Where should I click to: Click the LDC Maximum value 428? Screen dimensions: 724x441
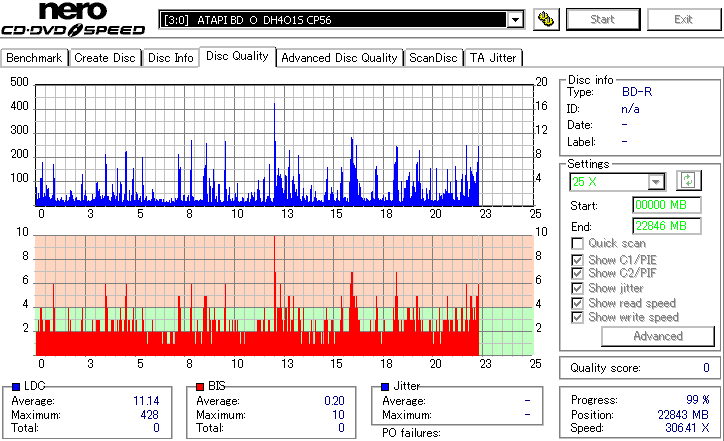tap(150, 415)
